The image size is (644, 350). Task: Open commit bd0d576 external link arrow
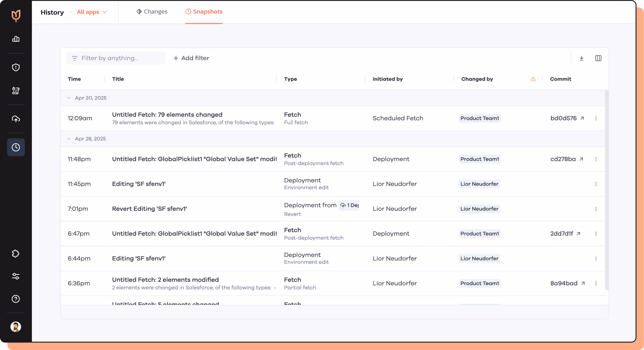[582, 118]
